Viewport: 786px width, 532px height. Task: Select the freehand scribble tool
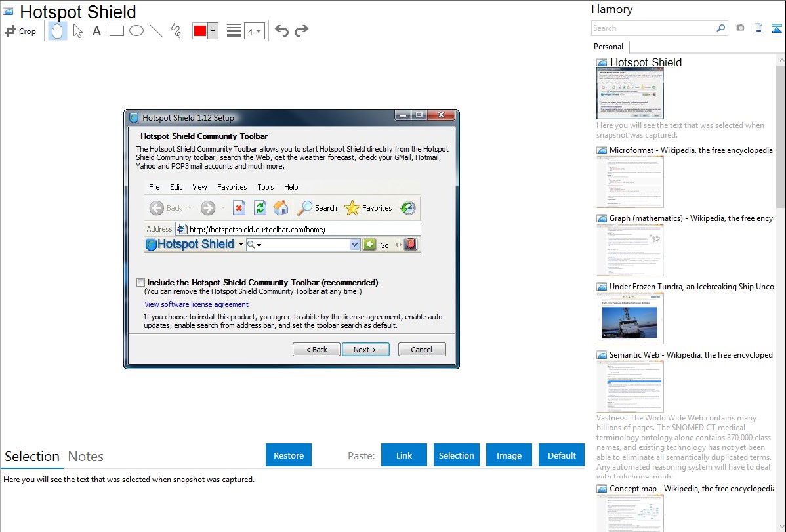click(x=176, y=31)
